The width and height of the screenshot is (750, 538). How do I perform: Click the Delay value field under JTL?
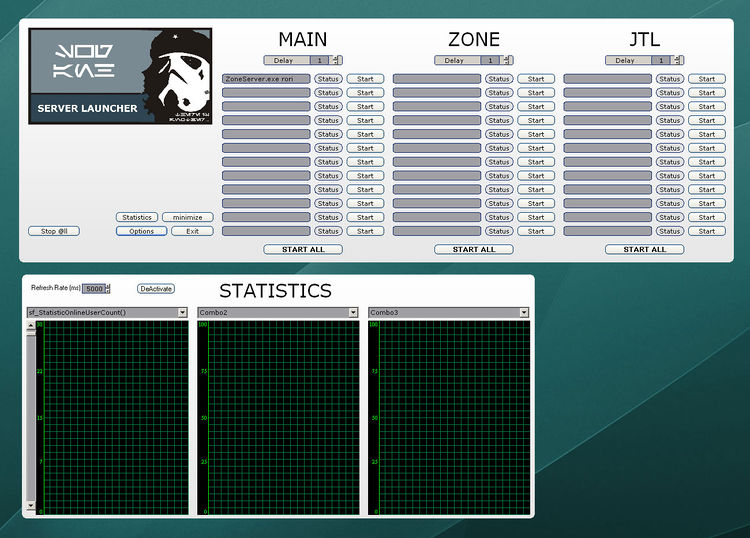662,60
